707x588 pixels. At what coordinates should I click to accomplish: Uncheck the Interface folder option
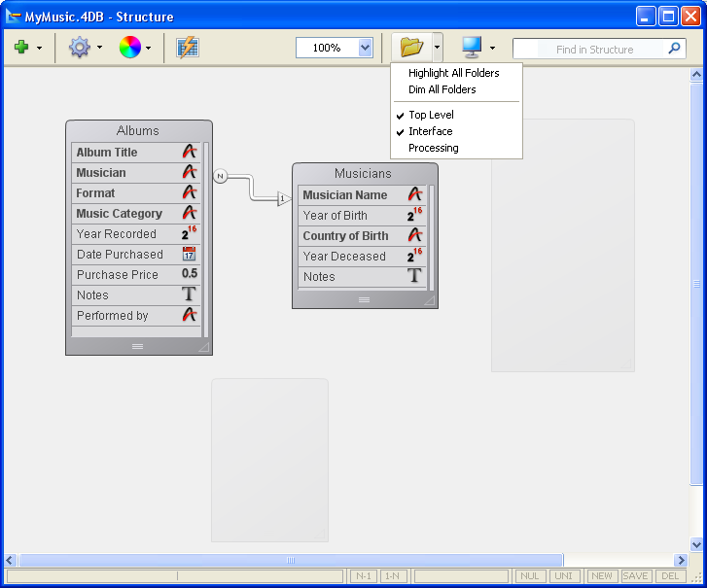click(430, 131)
